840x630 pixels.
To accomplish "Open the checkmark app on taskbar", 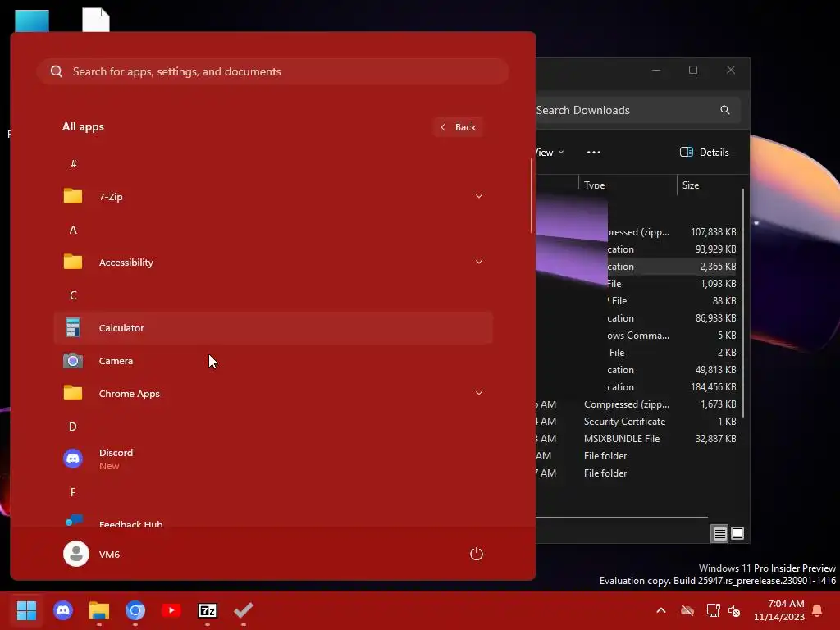I will 243,610.
